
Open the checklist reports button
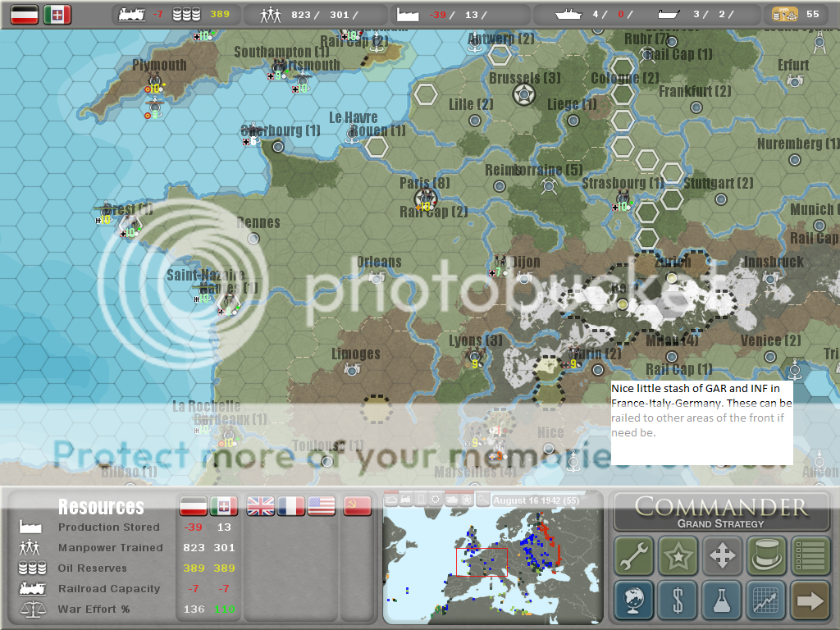click(x=810, y=556)
